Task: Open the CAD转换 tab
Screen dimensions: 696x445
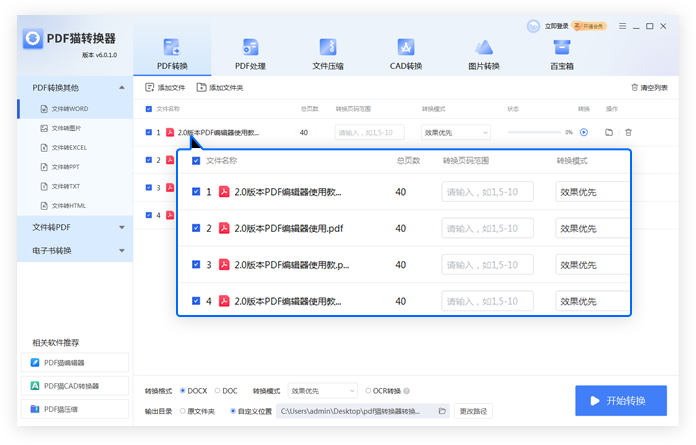Action: (406, 54)
